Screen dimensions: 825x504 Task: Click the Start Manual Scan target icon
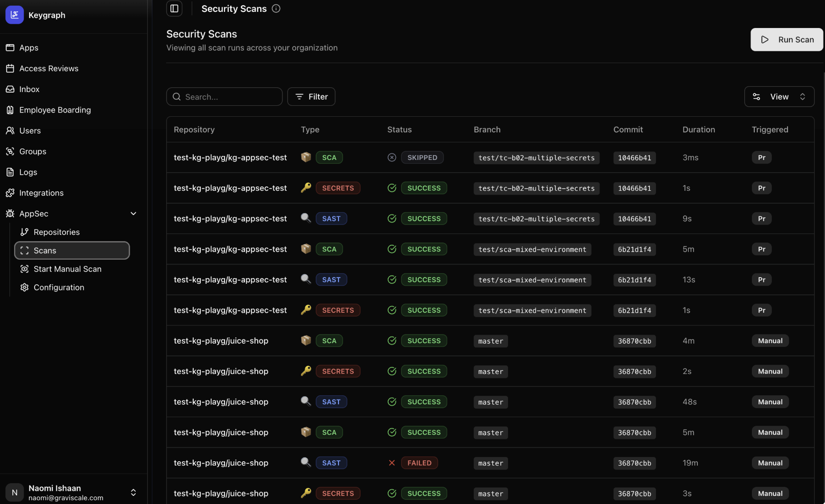tap(25, 269)
